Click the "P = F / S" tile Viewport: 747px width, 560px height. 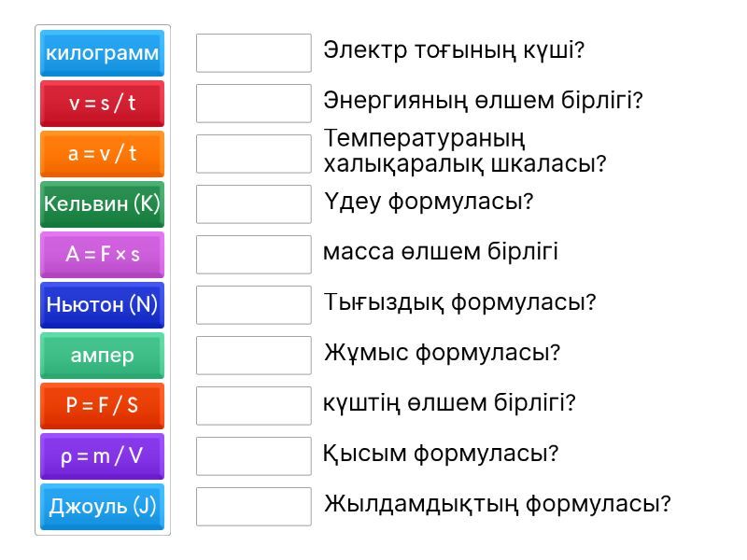(x=103, y=406)
